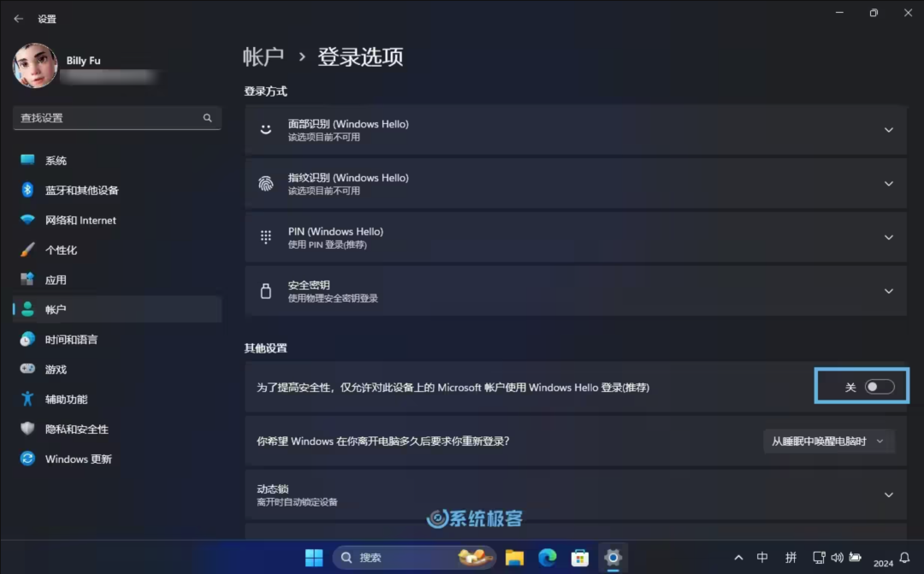Select 帐户 in the sidebar
The width and height of the screenshot is (924, 574).
pyautogui.click(x=116, y=310)
